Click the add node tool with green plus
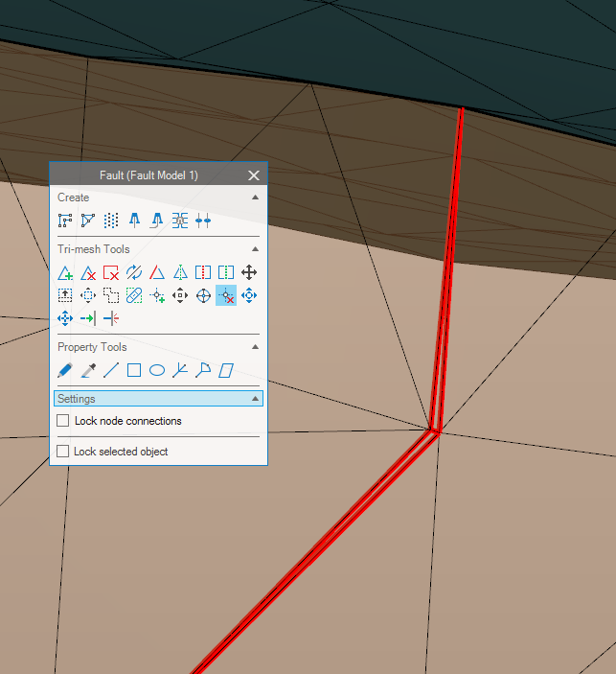The image size is (616, 674). pos(157,295)
